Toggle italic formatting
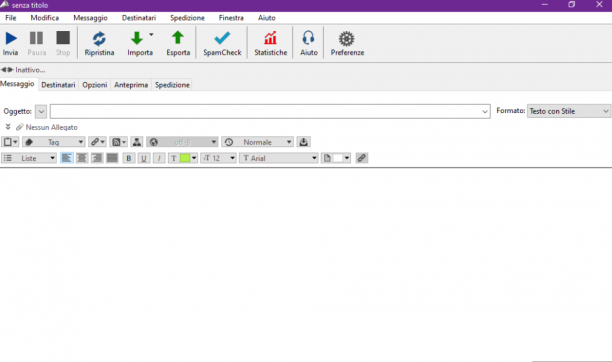The width and height of the screenshot is (612, 362). pos(159,158)
